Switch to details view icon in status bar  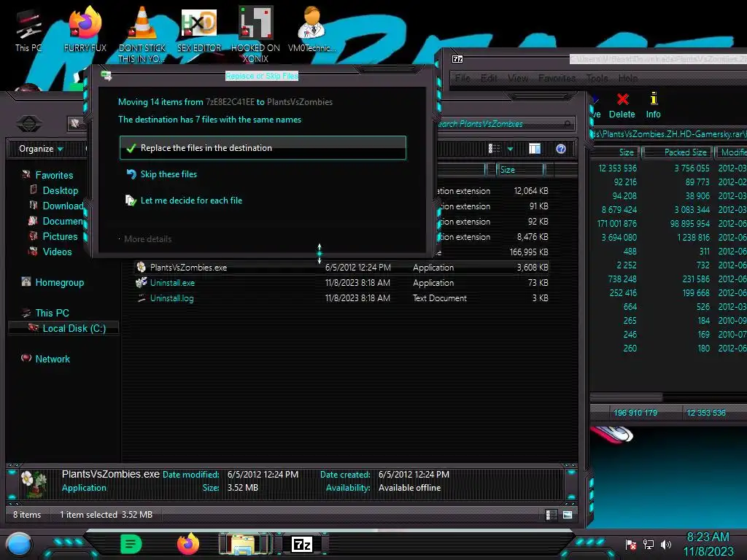(551, 515)
